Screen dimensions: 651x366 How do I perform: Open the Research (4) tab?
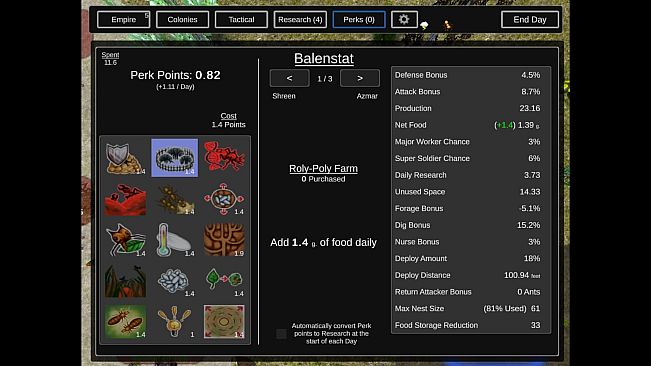[300, 20]
